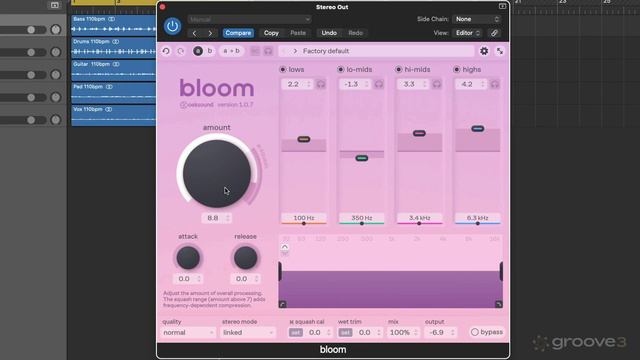Click the 100 Hz crossover frequency field
The width and height of the screenshot is (640, 360).
pyautogui.click(x=304, y=218)
